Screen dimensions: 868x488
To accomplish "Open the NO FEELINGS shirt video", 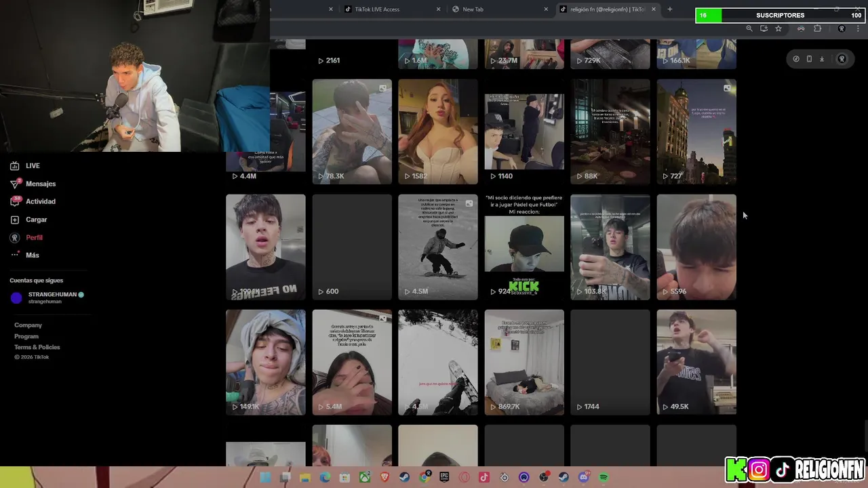I will [266, 247].
